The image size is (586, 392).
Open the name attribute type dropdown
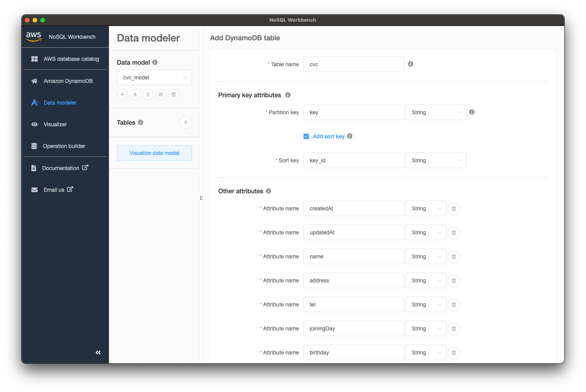426,256
